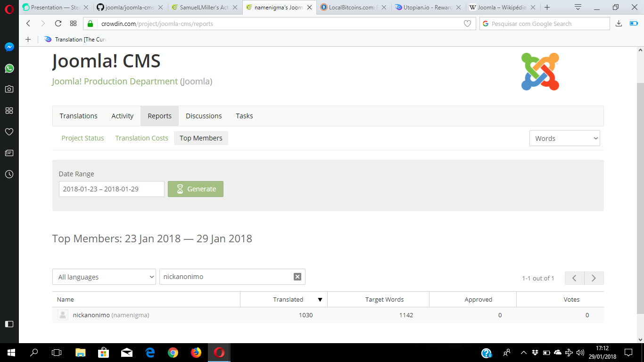644x362 pixels.
Task: Switch to the Utopian.io tab
Action: [428, 7]
